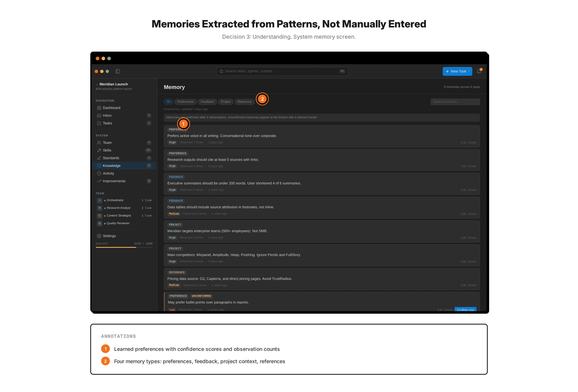Viewport: 578px width, 392px height.
Task: Click the budget progress bar
Action: [124, 247]
